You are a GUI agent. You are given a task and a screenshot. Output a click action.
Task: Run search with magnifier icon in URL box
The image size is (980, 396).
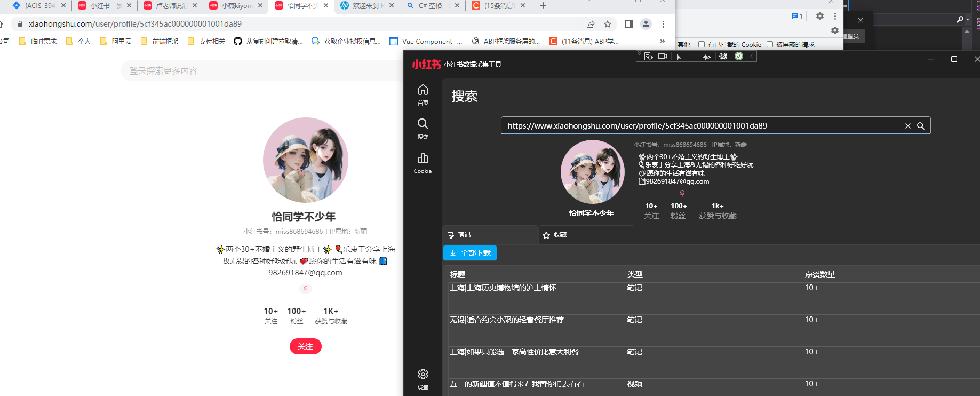click(921, 126)
